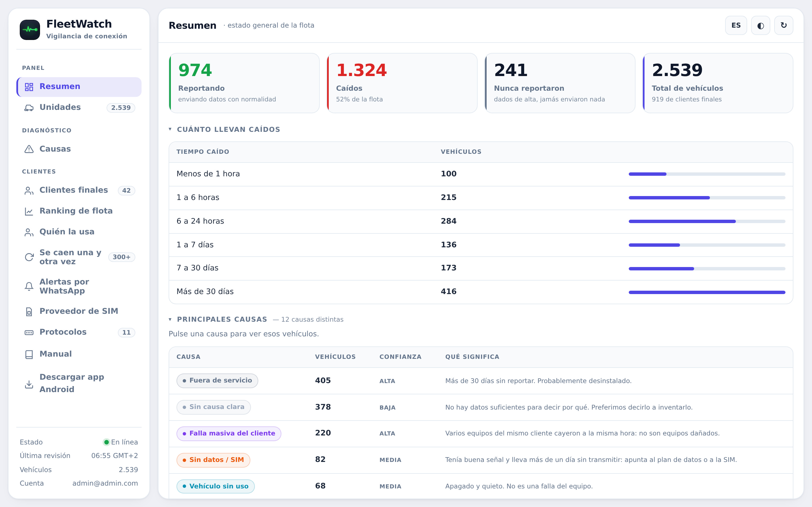Click the Fuera de servicio cause chip

pos(217,381)
